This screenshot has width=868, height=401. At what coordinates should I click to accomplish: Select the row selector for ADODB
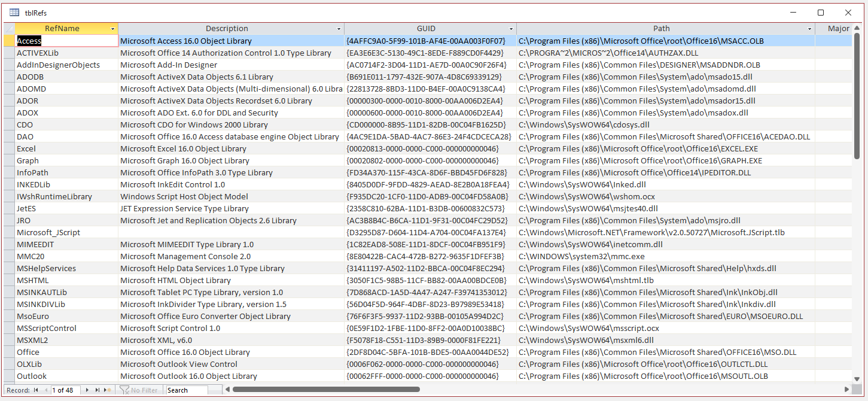10,77
